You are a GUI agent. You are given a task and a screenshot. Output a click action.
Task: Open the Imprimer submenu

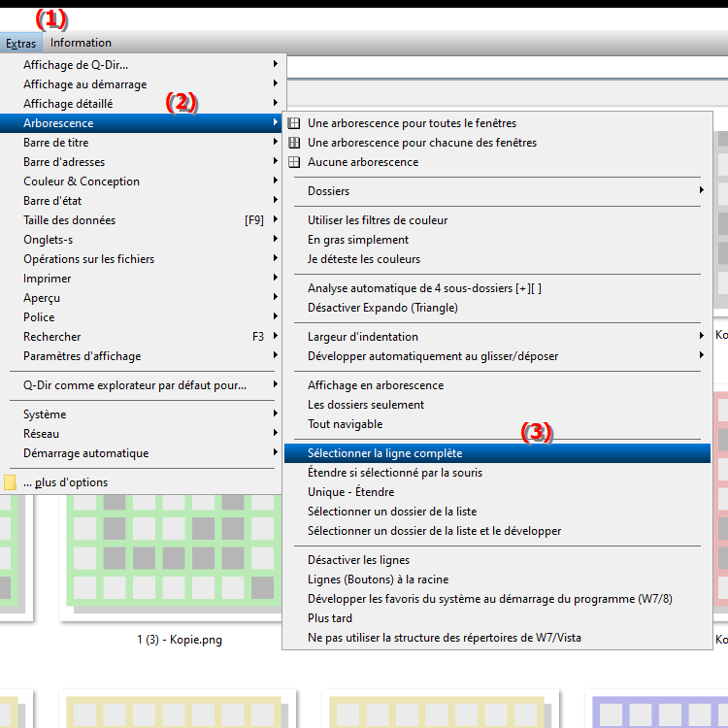pyautogui.click(x=141, y=279)
